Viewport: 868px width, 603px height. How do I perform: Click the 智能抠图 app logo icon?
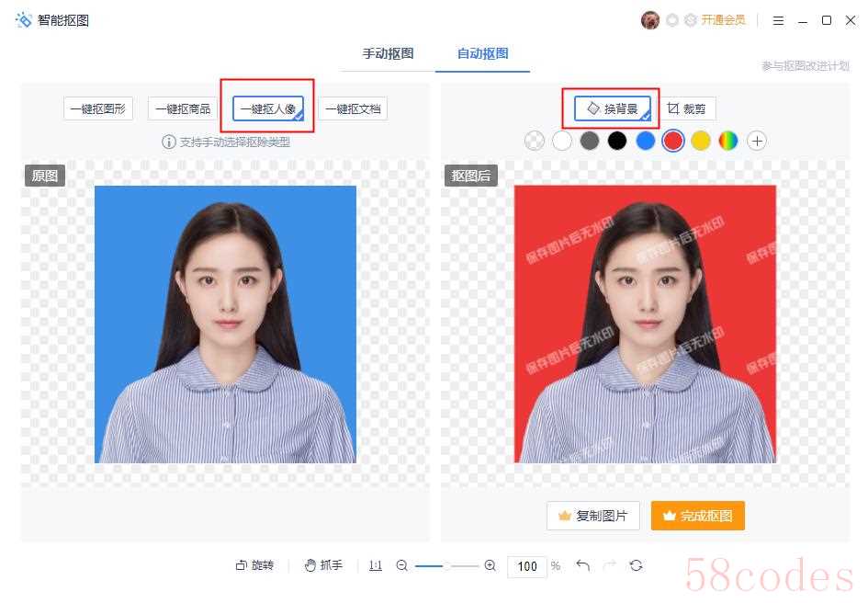point(24,20)
